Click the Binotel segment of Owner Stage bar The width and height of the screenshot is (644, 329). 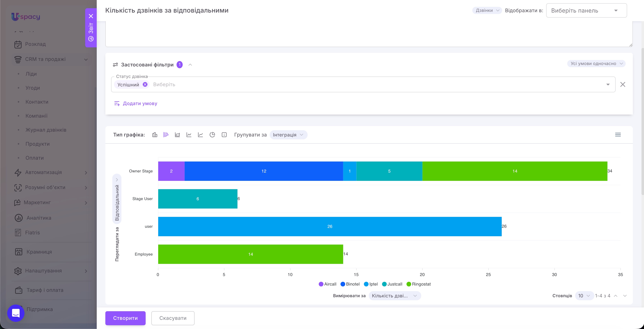tap(264, 171)
